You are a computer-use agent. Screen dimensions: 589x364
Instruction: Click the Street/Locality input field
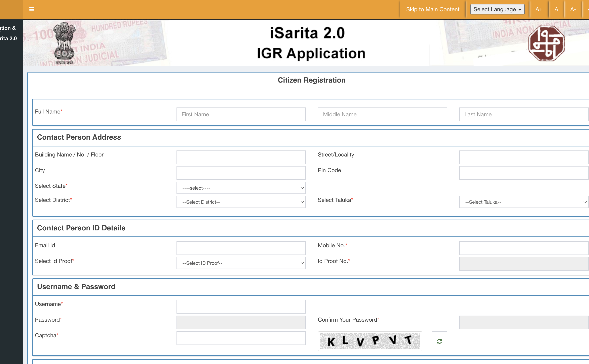tap(524, 157)
